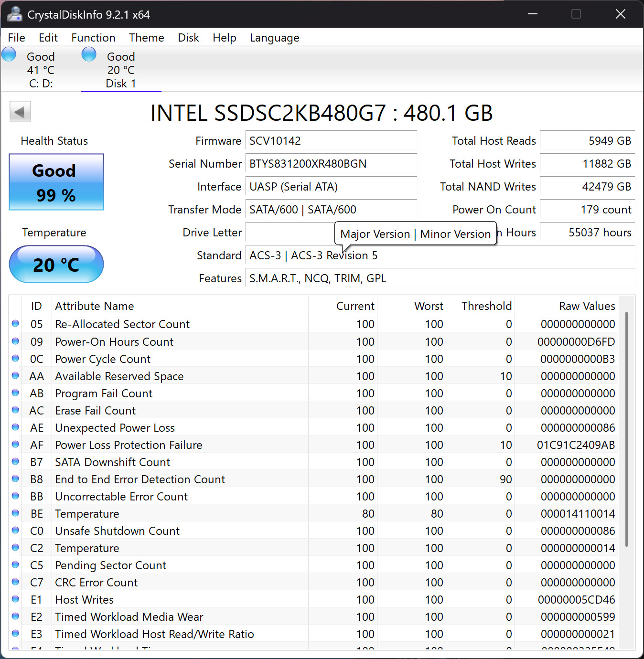Screen dimensions: 644x659
Task: Click status dot of CRC Error Count row
Action: [15, 582]
